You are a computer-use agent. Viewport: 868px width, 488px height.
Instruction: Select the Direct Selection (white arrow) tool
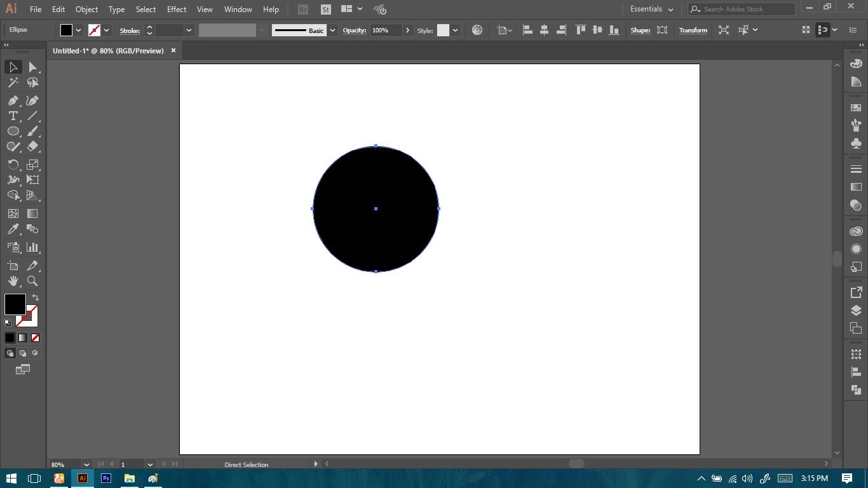[32, 67]
